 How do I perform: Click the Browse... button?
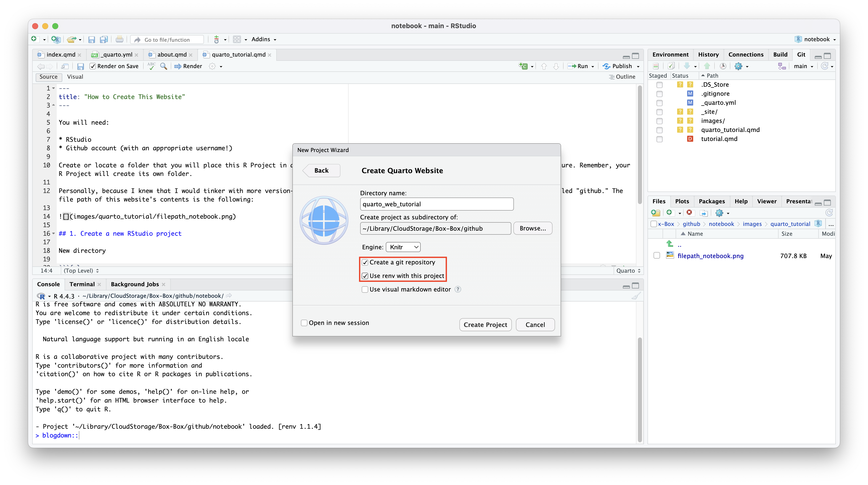(533, 228)
